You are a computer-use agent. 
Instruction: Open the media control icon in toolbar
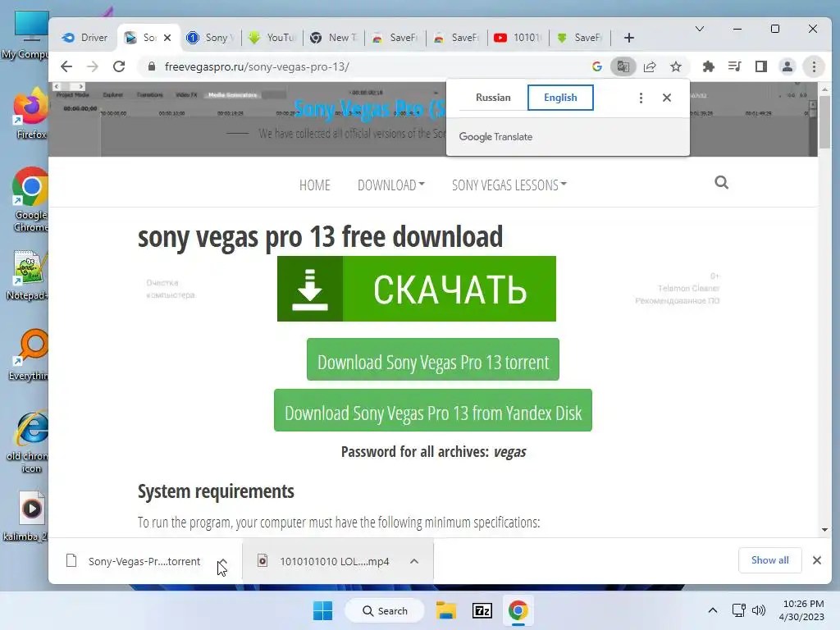(x=734, y=66)
